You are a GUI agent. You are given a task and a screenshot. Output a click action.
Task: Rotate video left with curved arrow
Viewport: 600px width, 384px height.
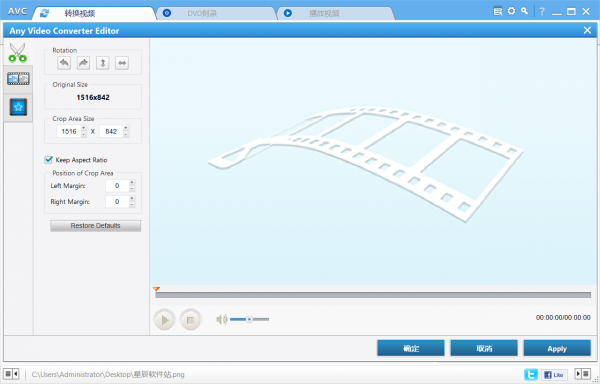click(64, 63)
